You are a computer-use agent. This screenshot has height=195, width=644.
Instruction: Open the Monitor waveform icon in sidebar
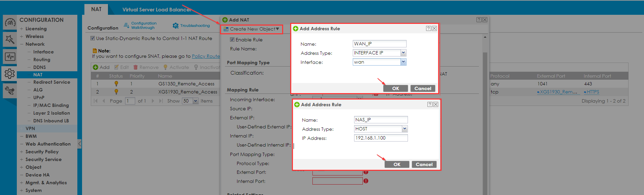(10, 56)
